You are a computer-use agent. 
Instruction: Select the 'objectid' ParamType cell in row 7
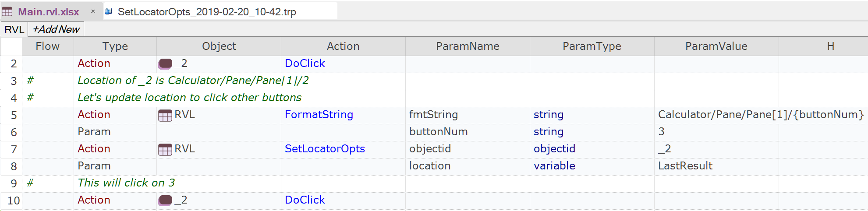coord(554,149)
